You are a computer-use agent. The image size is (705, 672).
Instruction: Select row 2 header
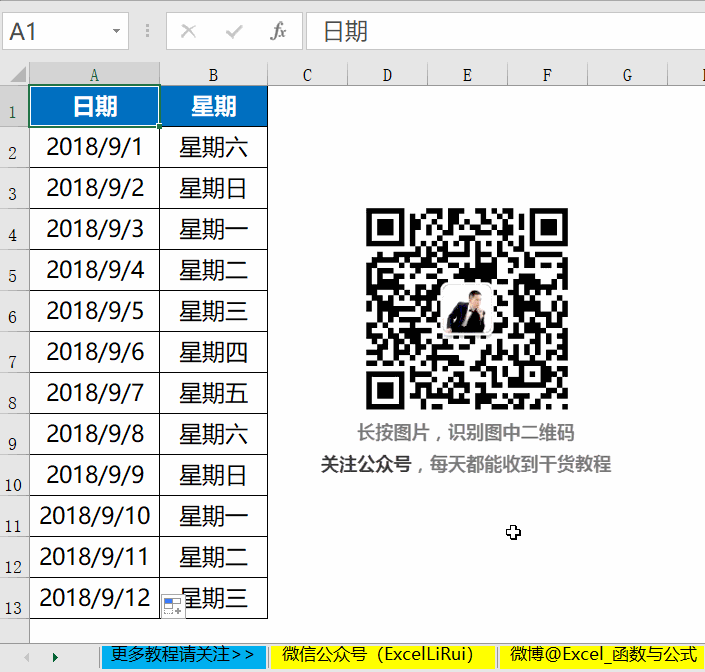point(14,147)
